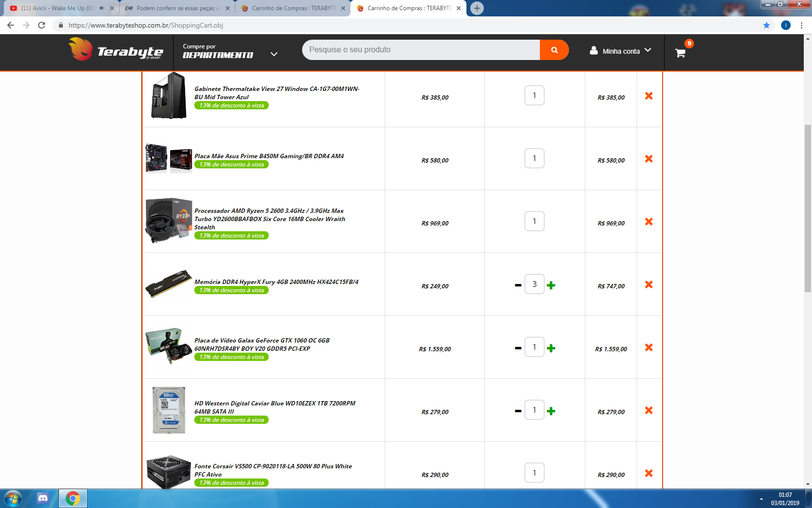812x508 pixels.
Task: Open the shopping cart icon with badge
Action: tap(681, 53)
